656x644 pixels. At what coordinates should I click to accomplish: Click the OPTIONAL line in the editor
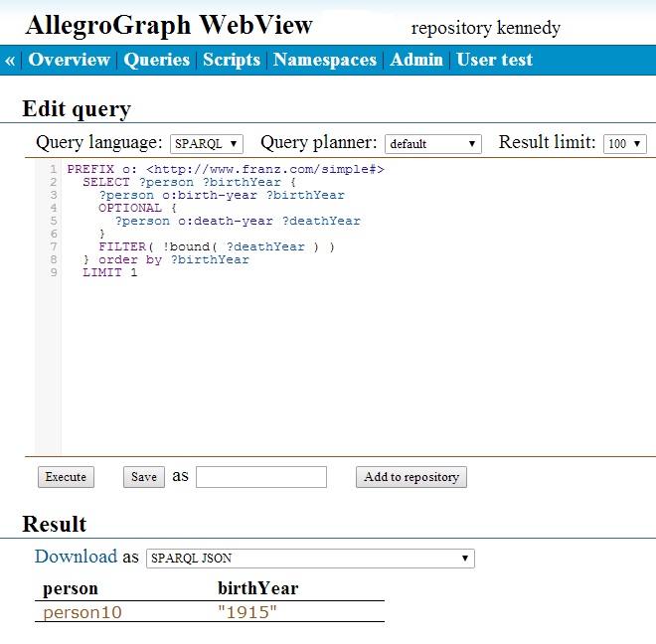137,208
